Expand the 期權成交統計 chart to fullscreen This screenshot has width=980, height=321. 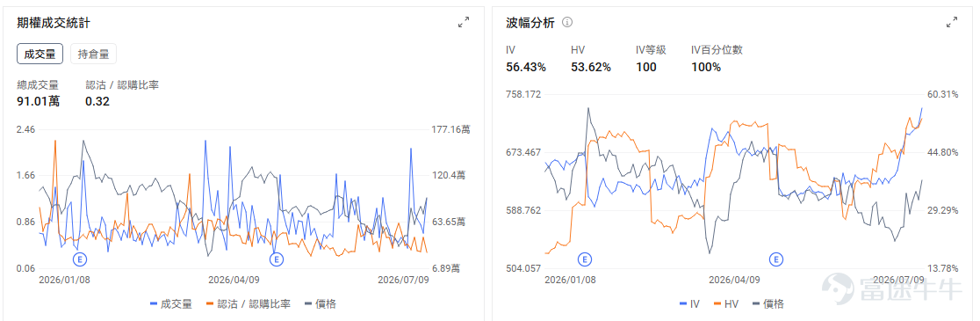click(x=464, y=23)
